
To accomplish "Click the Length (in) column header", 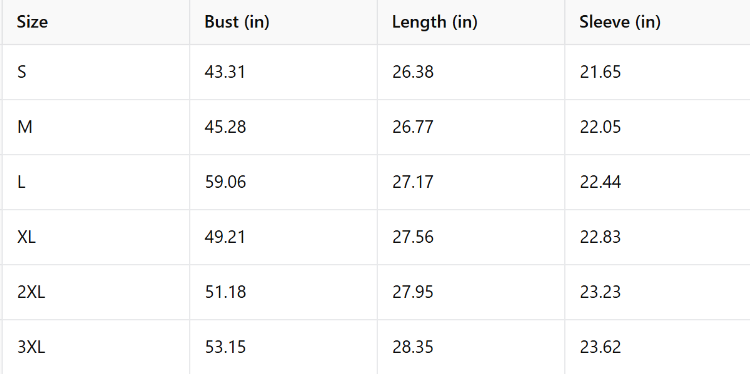I will coord(435,22).
